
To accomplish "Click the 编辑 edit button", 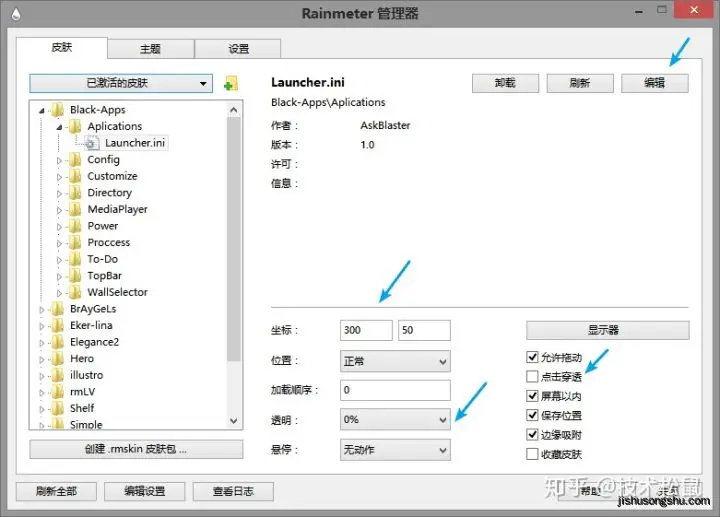I will point(655,83).
